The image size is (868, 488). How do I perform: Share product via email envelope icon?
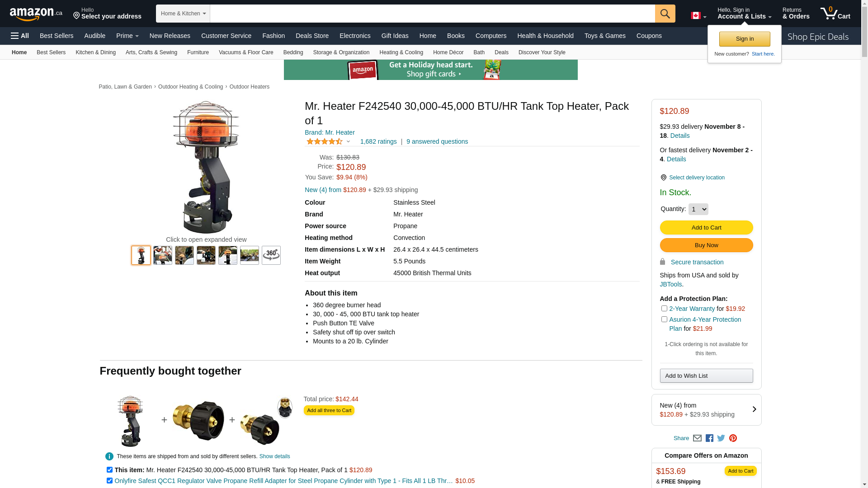click(x=697, y=438)
